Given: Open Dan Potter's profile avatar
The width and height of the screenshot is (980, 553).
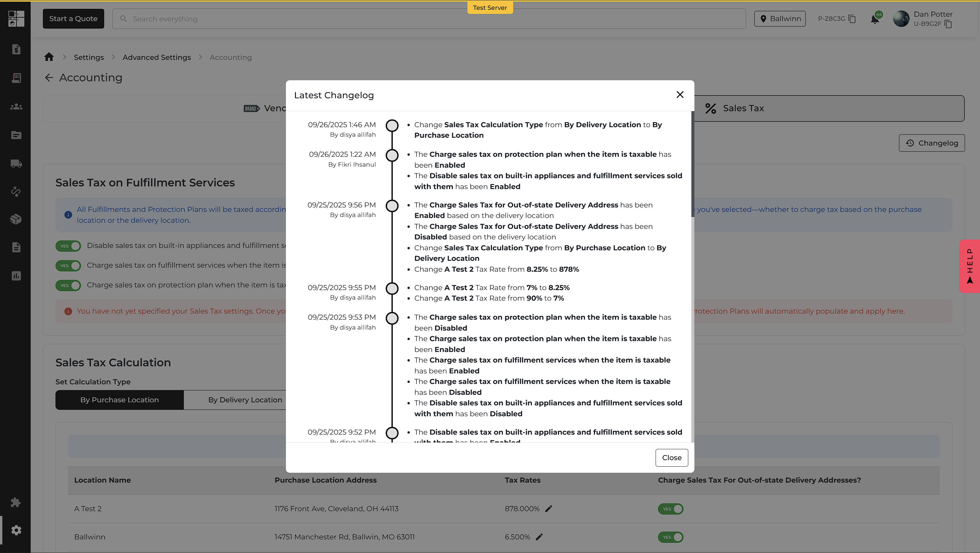Looking at the screenshot, I should pos(901,19).
